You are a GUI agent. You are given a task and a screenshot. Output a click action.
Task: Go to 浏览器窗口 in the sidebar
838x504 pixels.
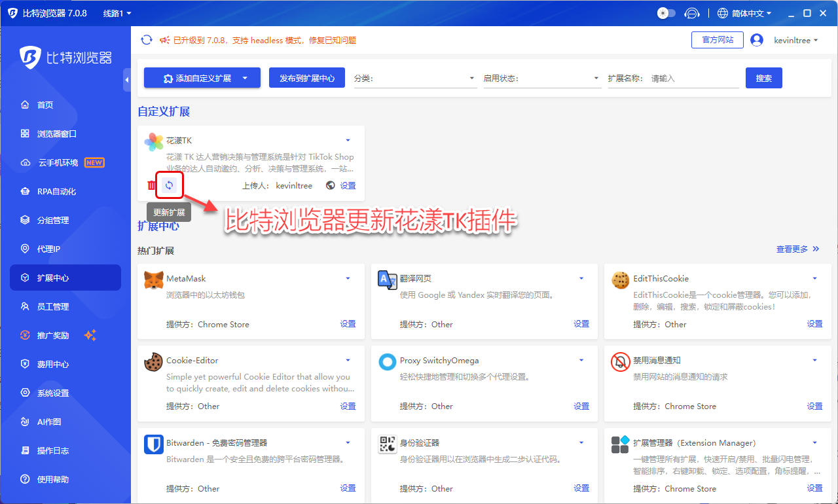coord(57,134)
